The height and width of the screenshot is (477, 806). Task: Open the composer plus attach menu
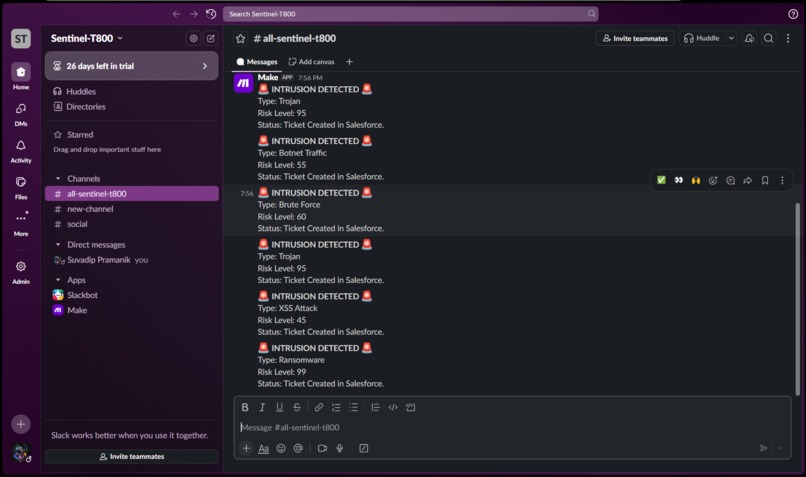[246, 448]
